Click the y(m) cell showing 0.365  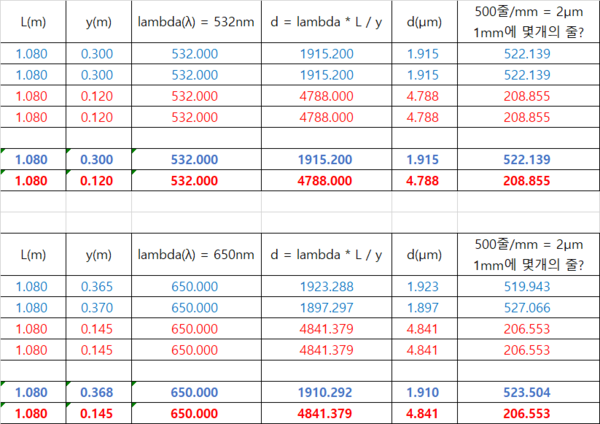click(x=96, y=286)
